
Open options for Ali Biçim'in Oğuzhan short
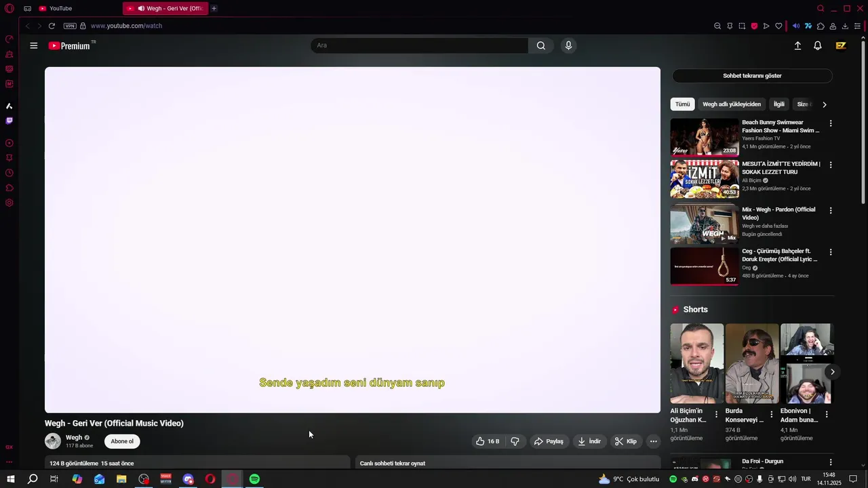coord(716,414)
